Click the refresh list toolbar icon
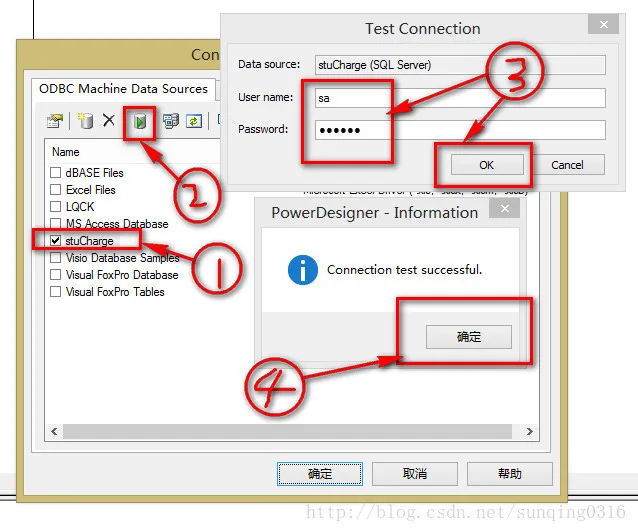The height and width of the screenshot is (532, 638). (194, 121)
